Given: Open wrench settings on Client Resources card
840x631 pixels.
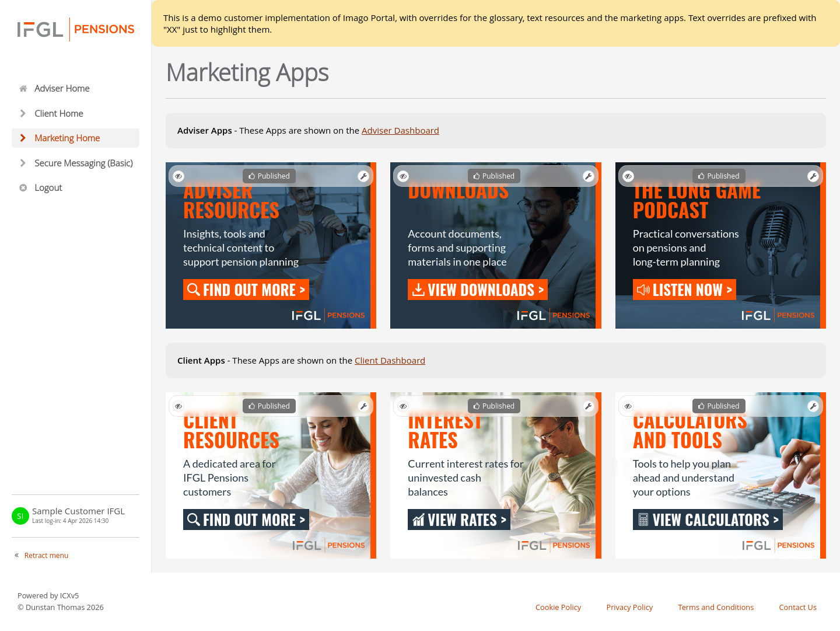Looking at the screenshot, I should point(363,406).
